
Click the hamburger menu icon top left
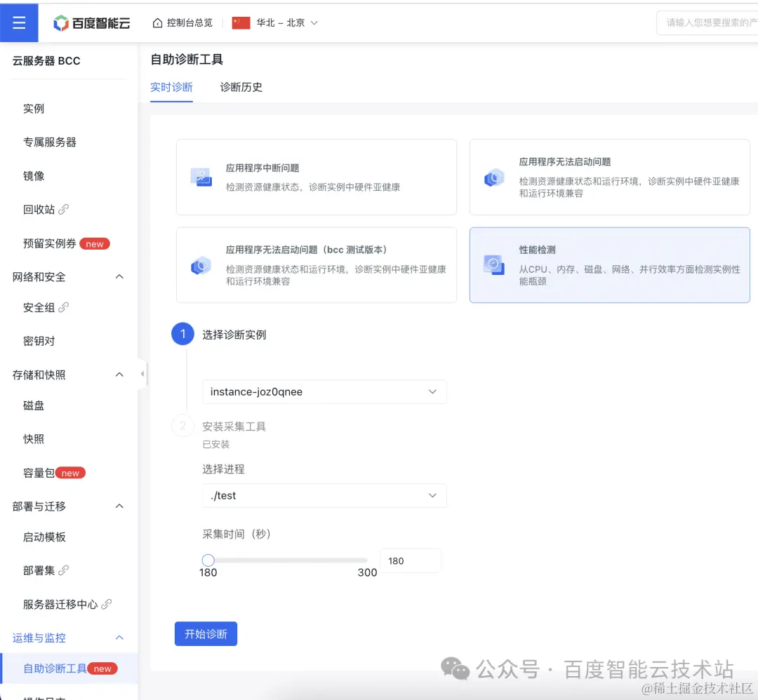(18, 22)
